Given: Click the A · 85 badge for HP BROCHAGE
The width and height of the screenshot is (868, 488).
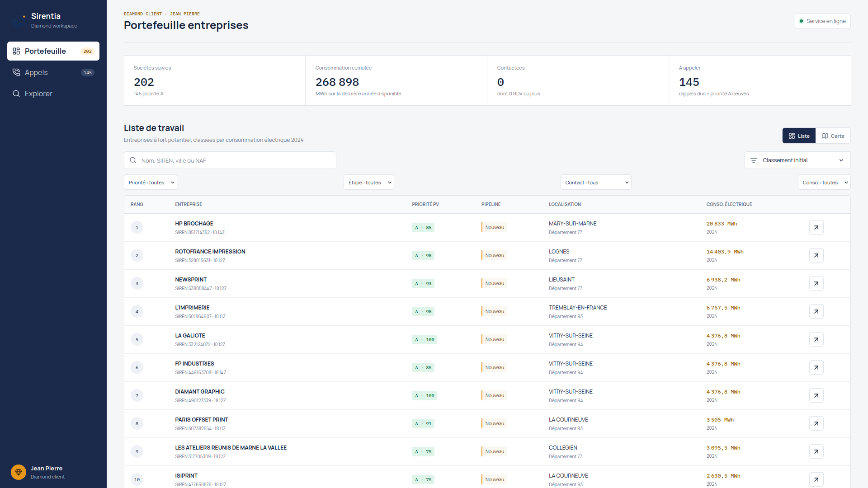Looking at the screenshot, I should coord(423,227).
